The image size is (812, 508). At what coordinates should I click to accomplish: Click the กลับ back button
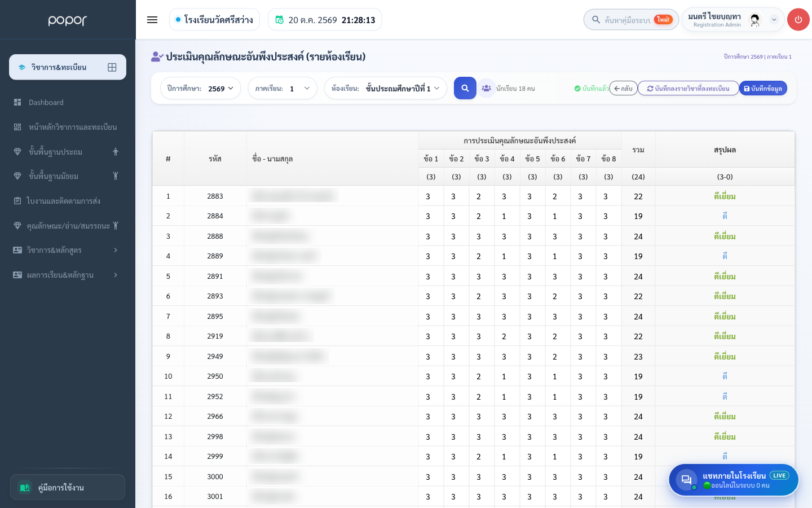[623, 89]
